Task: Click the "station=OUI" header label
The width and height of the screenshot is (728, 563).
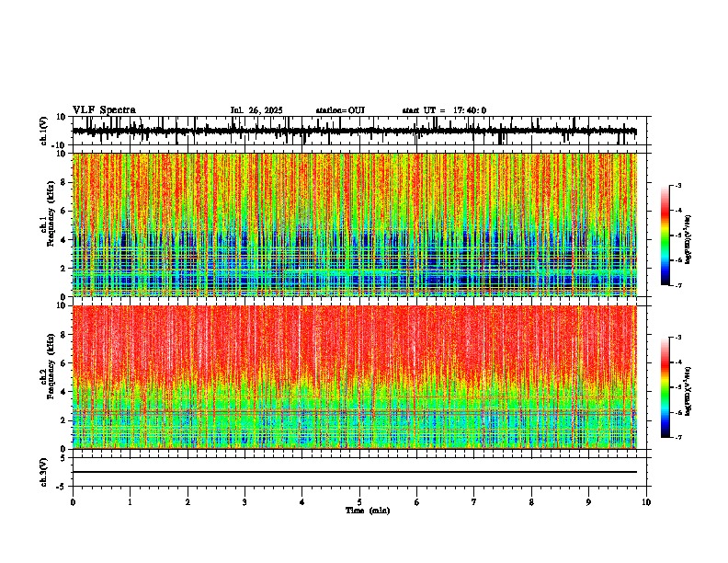Action: pos(340,110)
